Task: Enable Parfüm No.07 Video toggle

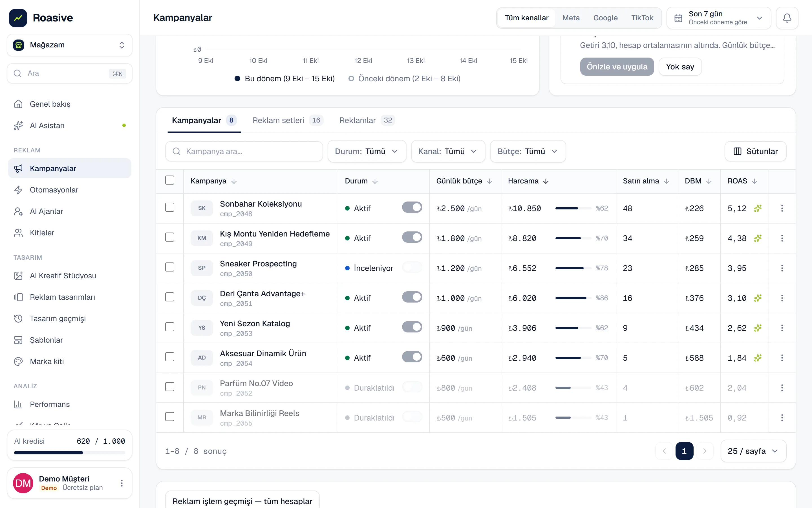Action: 412,387
